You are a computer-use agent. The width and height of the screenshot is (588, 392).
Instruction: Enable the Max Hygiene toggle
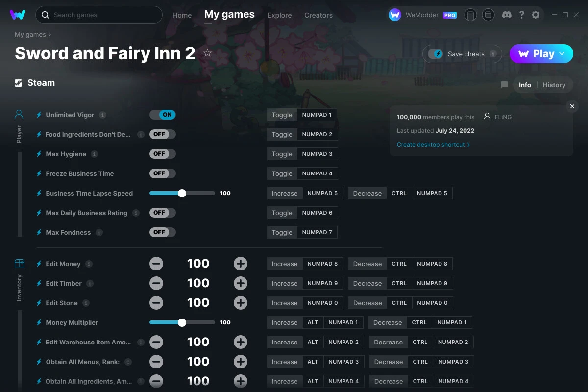tap(162, 153)
